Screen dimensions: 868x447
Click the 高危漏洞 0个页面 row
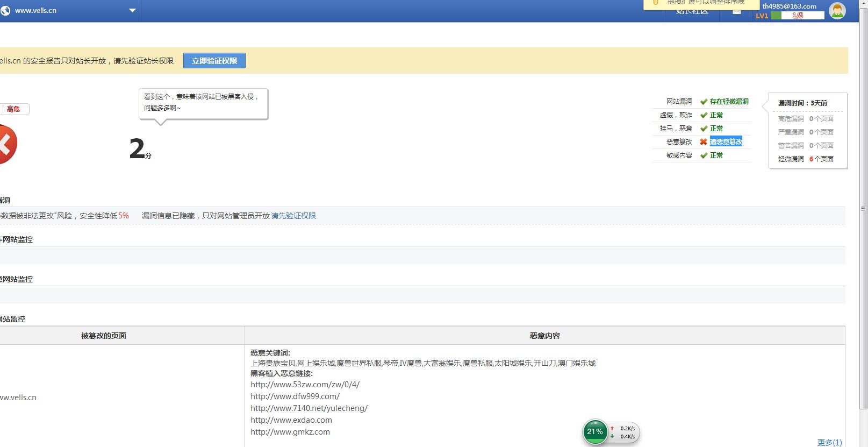coord(806,119)
